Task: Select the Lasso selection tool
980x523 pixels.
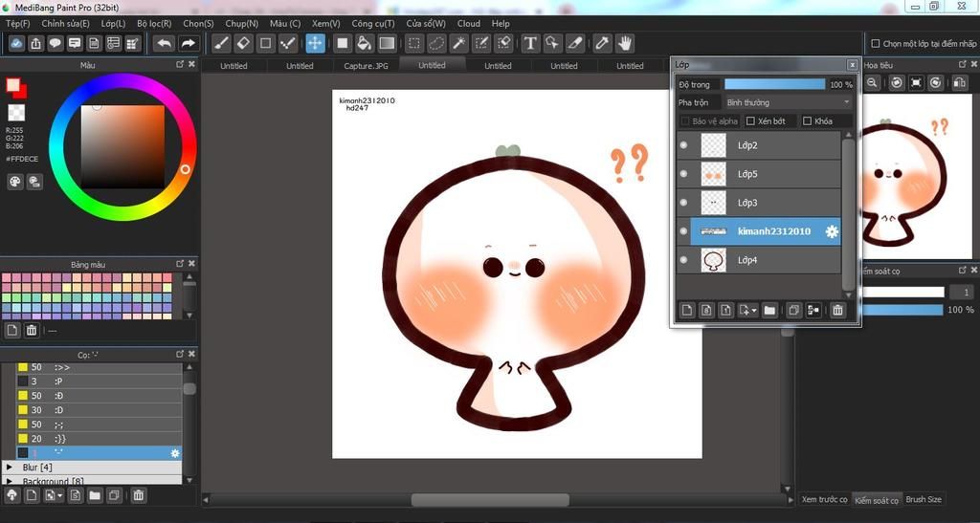Action: [436, 43]
